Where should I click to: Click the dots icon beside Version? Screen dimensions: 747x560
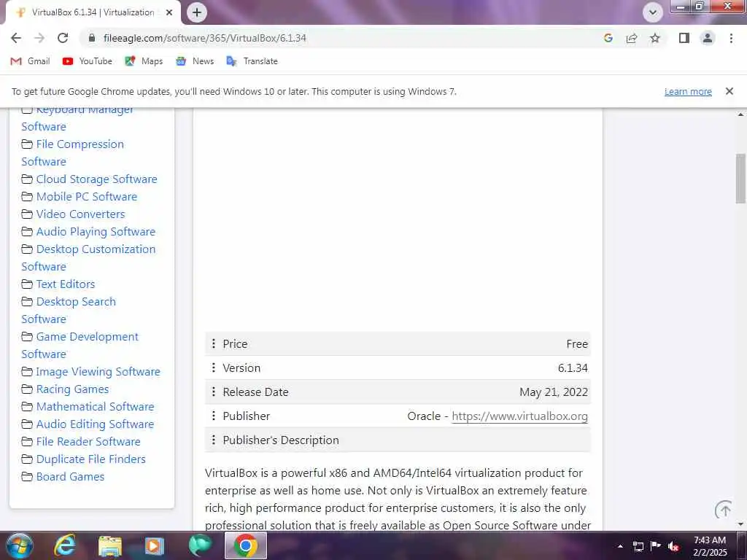click(214, 367)
